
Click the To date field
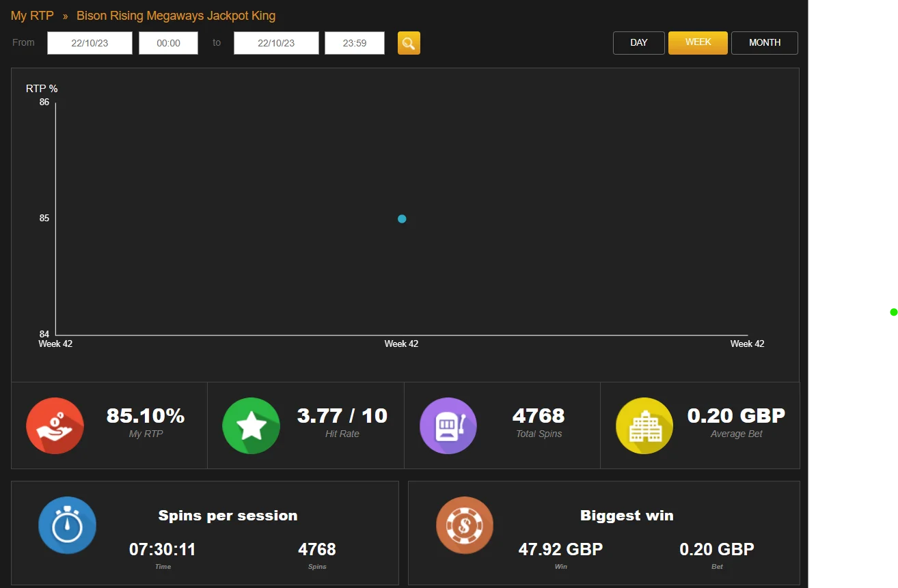pyautogui.click(x=276, y=43)
